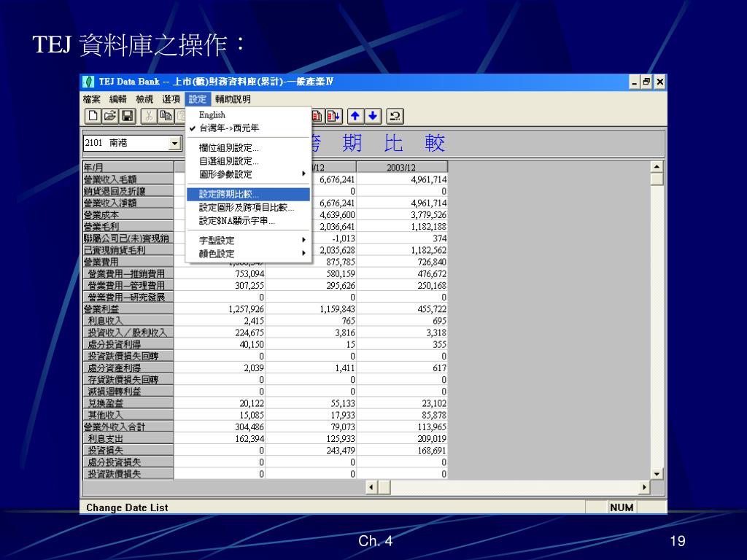
Task: Select the 營業利益 row header
Action: coord(128,308)
